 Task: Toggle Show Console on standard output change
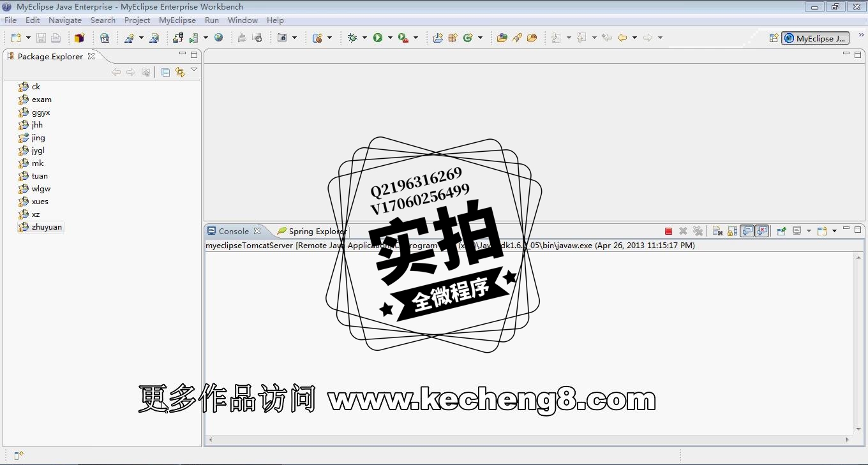point(747,231)
